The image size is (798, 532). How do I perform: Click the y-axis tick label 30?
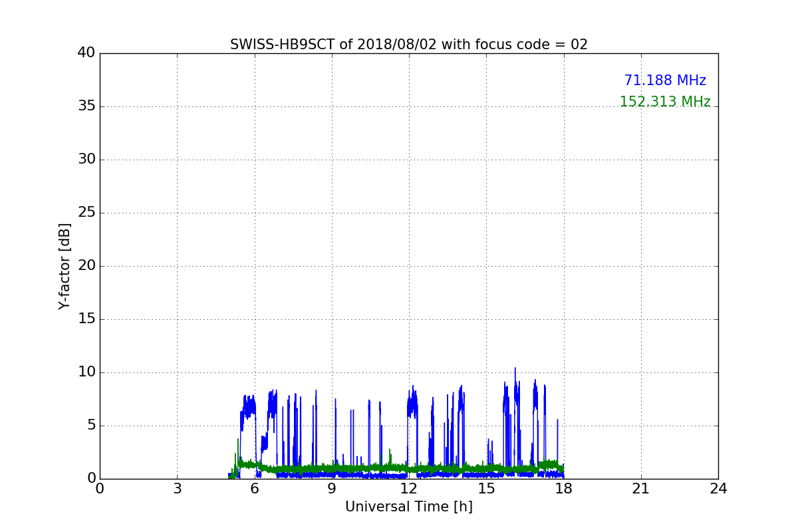[86, 160]
